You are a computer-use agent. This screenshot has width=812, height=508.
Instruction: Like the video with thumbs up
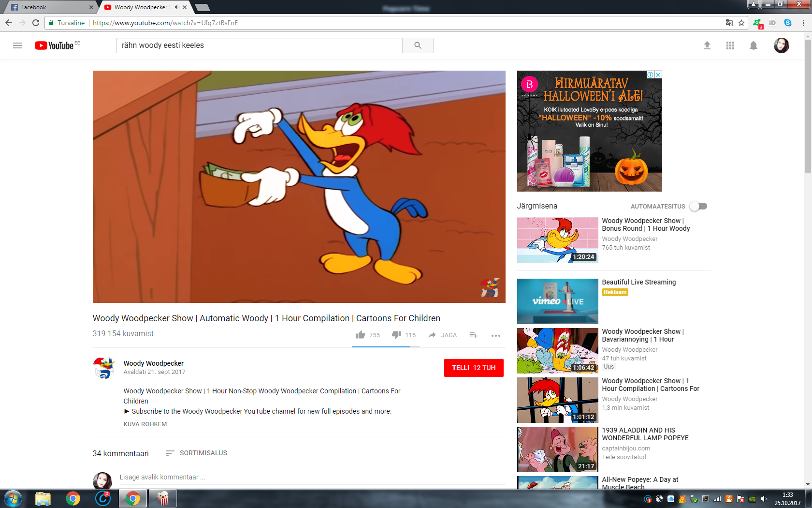point(361,335)
